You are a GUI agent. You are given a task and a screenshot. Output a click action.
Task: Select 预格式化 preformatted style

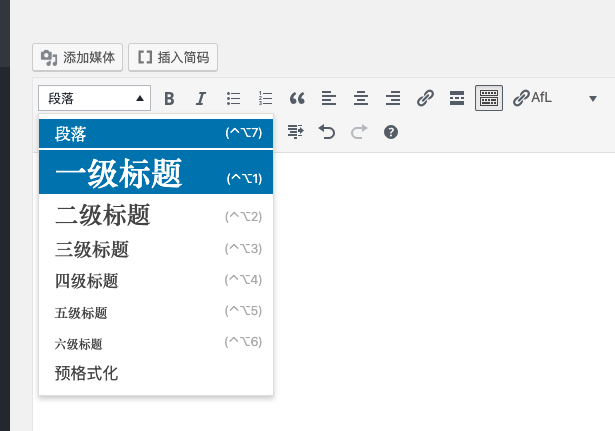156,373
